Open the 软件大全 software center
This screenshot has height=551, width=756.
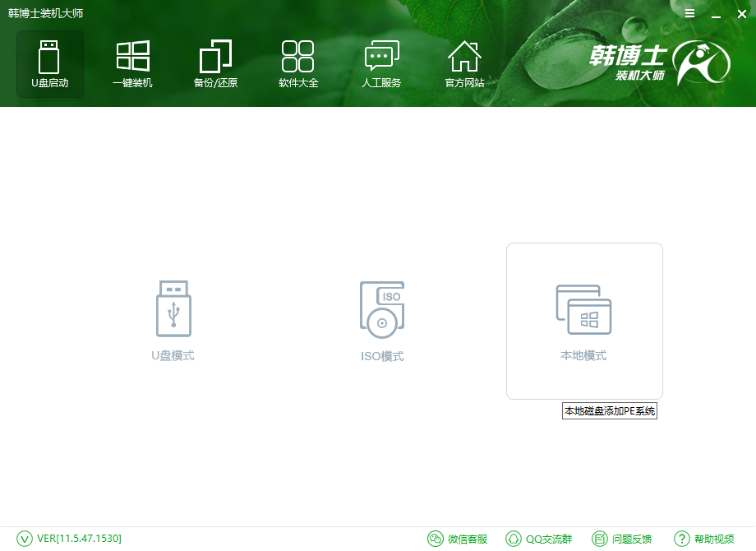[x=297, y=63]
